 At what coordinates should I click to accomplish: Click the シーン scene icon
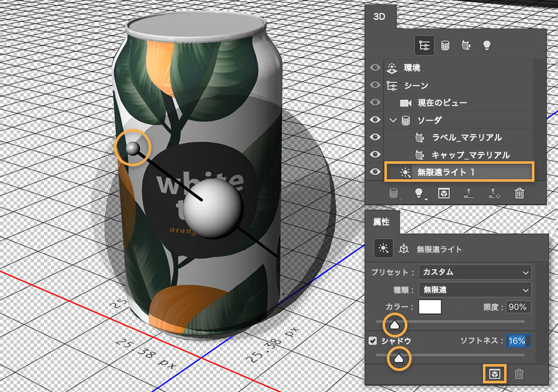click(392, 86)
